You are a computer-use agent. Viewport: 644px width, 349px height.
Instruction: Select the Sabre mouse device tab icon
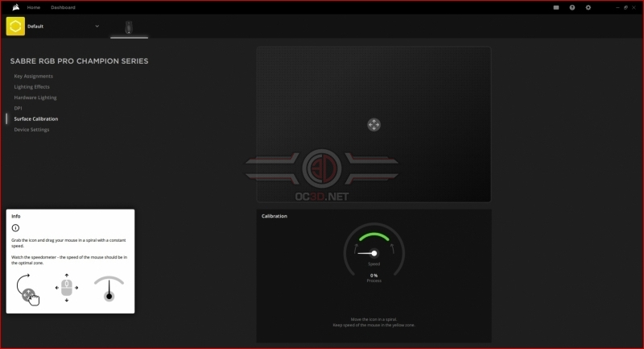pyautogui.click(x=129, y=27)
